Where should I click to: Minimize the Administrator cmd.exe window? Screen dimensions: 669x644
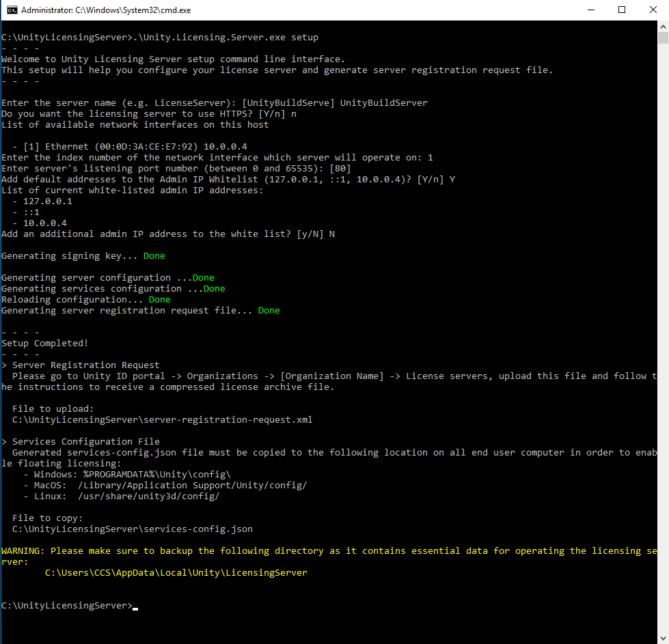tap(591, 10)
